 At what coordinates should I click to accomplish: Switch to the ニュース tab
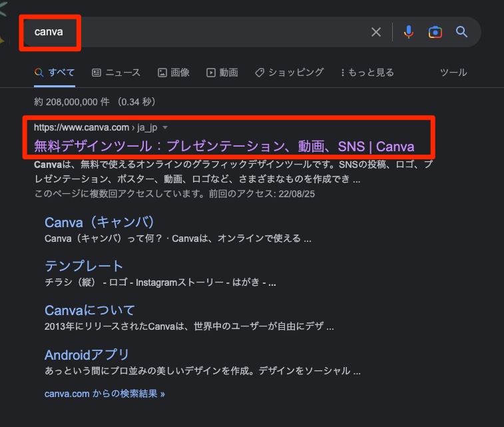pos(116,73)
